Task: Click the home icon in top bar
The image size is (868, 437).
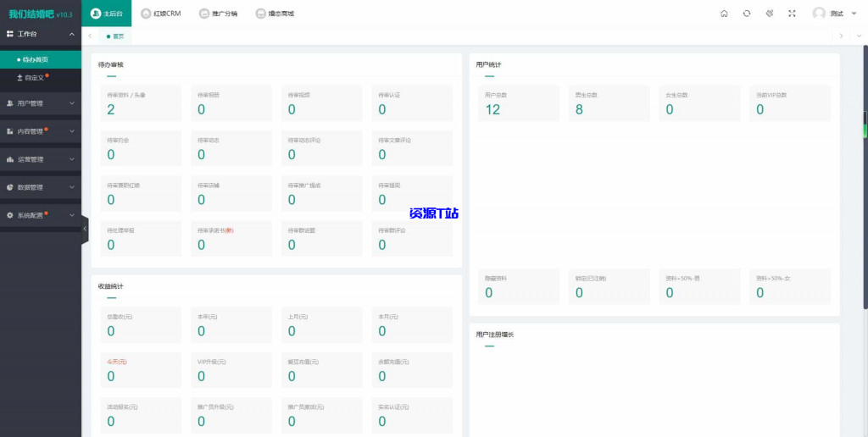Action: (724, 14)
